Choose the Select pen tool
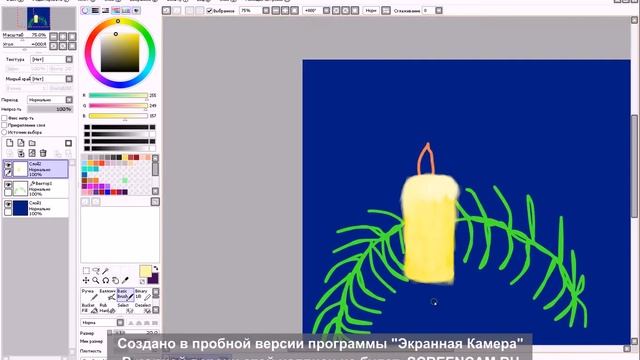The height and width of the screenshot is (360, 640). click(125, 308)
